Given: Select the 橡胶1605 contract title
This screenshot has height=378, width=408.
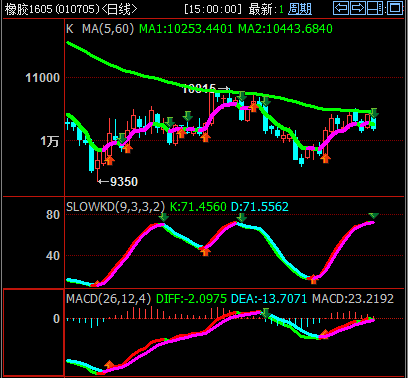Looking at the screenshot, I should click(x=29, y=9).
